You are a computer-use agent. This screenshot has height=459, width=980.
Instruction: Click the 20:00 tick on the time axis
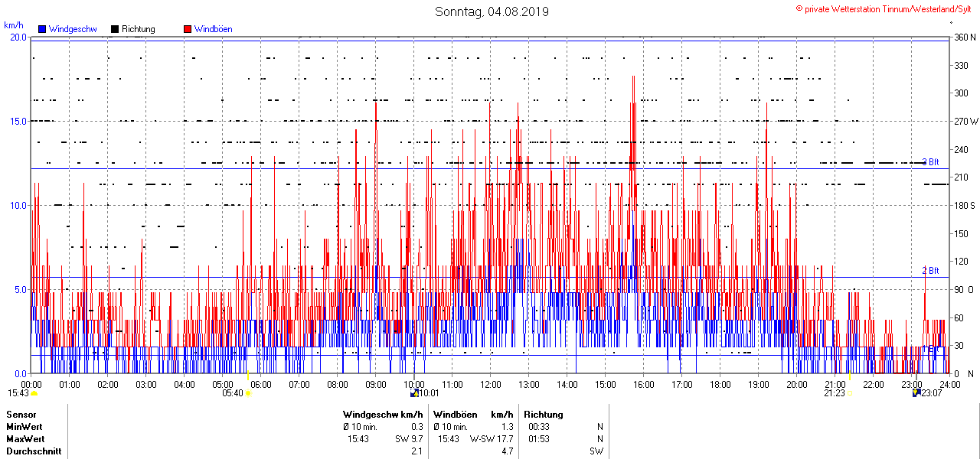pyautogui.click(x=797, y=384)
